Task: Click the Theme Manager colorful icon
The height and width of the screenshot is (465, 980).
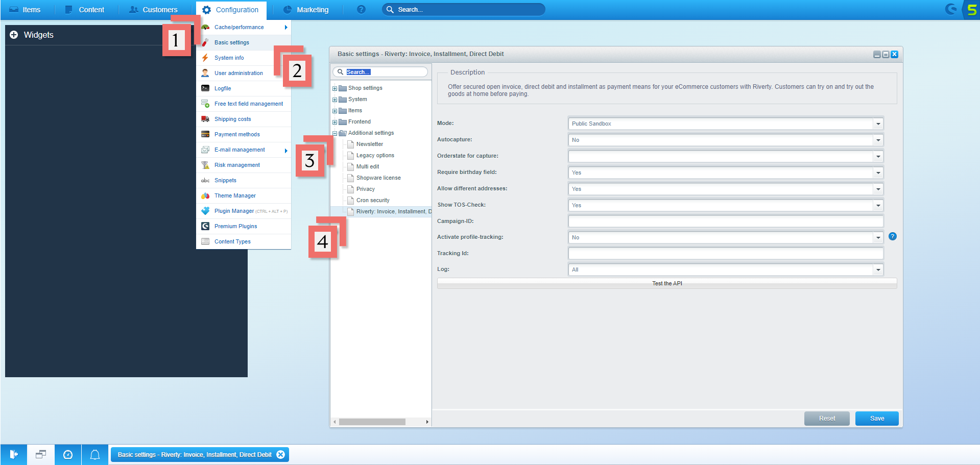Action: point(205,195)
